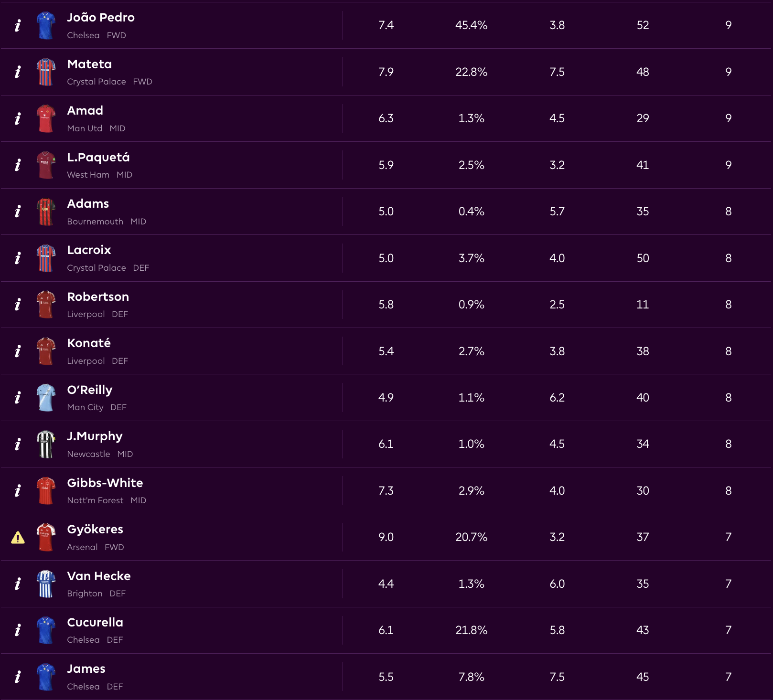Click L.Paquetá's West Ham shirt image

pos(46,165)
